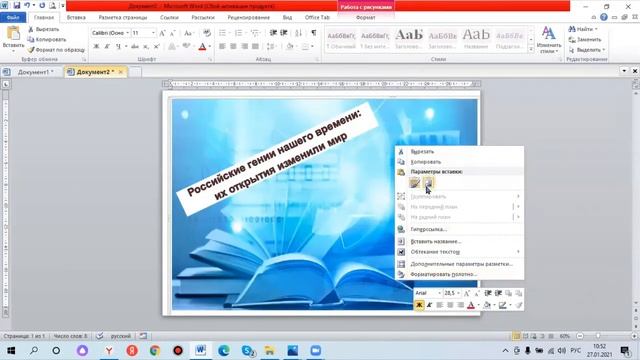Screen dimensions: 640x360
Task: Decrease indent in the ribbon Paragraph group
Action: [273, 33]
